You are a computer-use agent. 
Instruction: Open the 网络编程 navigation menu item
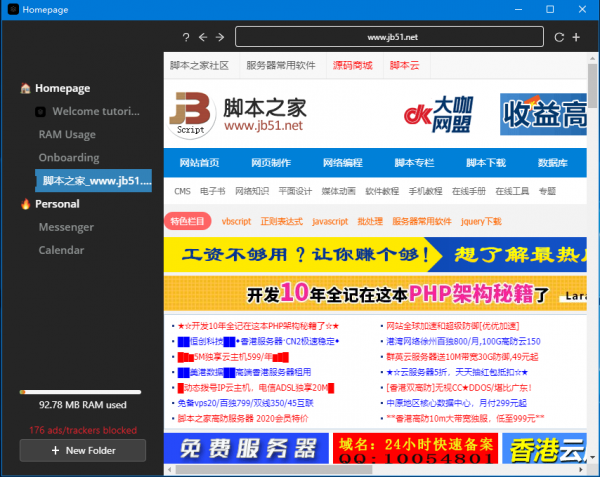point(342,163)
